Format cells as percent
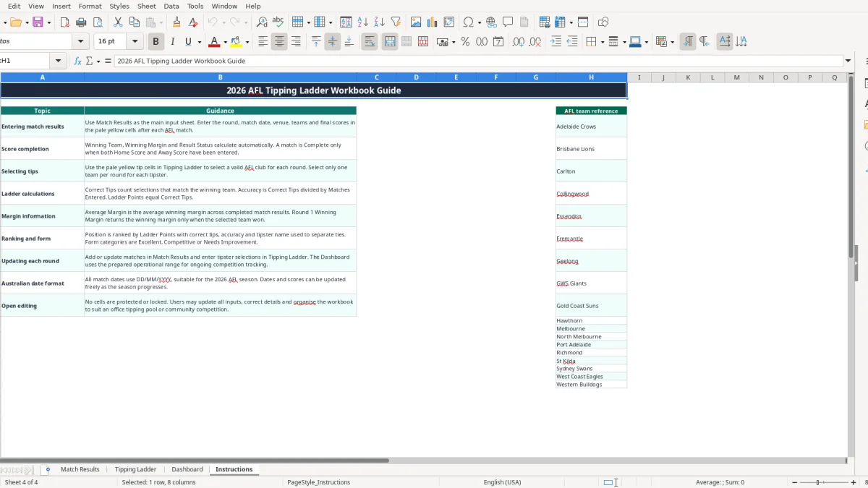Screen dimensions: 868x488 [465, 42]
